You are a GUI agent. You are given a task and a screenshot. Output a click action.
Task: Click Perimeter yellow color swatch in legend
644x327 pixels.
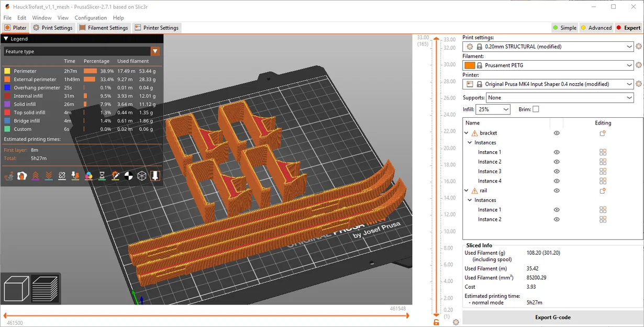7,71
